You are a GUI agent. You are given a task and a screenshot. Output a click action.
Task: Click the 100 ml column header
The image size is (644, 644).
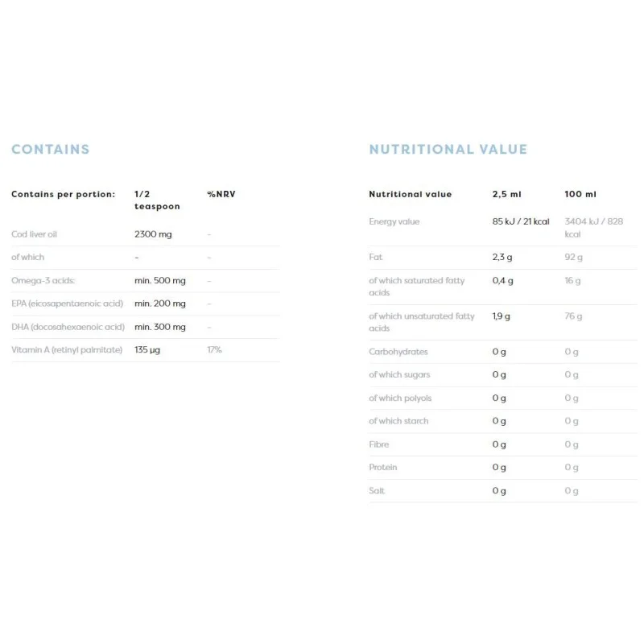pos(580,194)
